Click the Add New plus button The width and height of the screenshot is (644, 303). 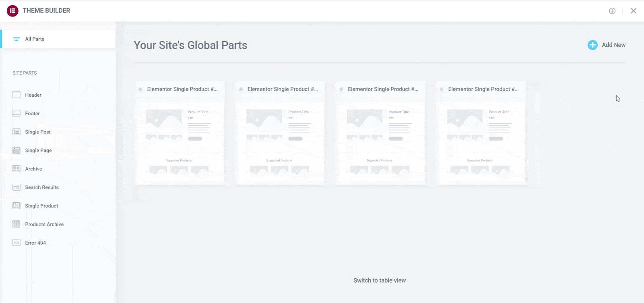click(592, 45)
